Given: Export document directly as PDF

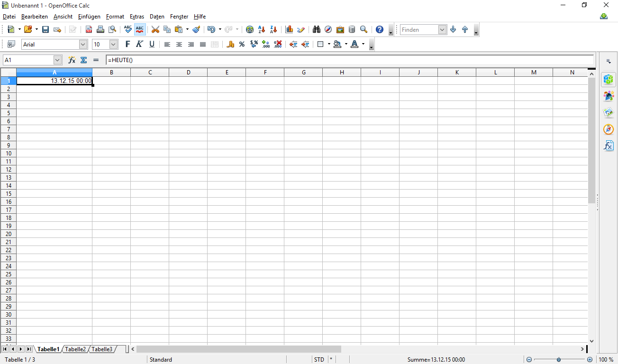Looking at the screenshot, I should pos(89,29).
